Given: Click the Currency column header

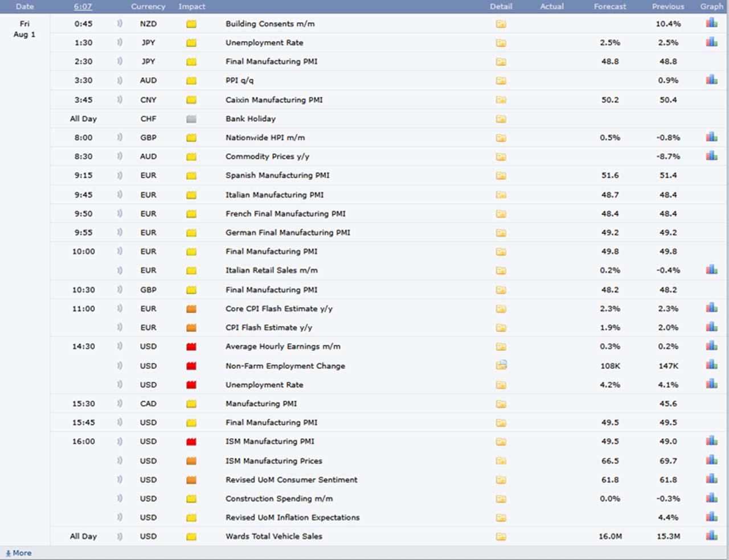Looking at the screenshot, I should click(148, 6).
